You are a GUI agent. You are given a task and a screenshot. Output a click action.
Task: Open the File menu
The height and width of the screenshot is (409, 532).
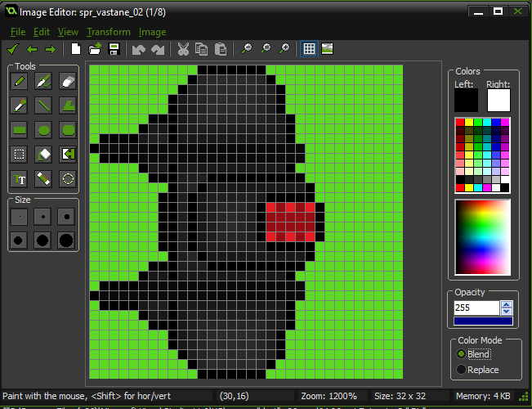click(18, 32)
